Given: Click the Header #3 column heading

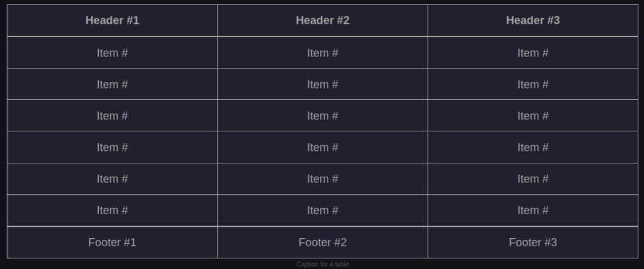Looking at the screenshot, I should coord(533,21).
